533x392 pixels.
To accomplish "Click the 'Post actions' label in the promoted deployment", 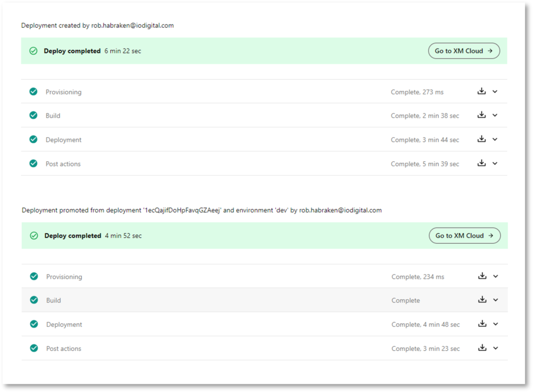I will click(x=64, y=349).
